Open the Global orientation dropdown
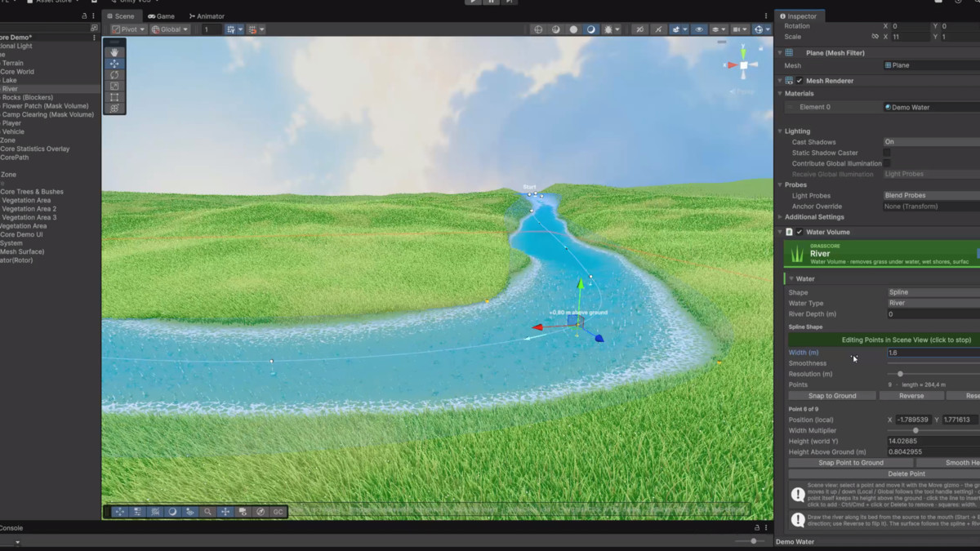 [170, 29]
